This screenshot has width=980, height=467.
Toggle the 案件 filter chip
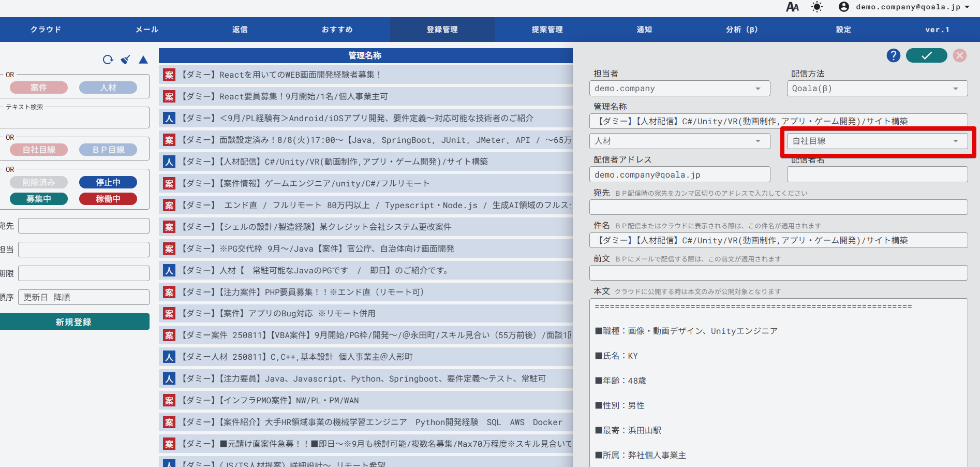click(39, 87)
